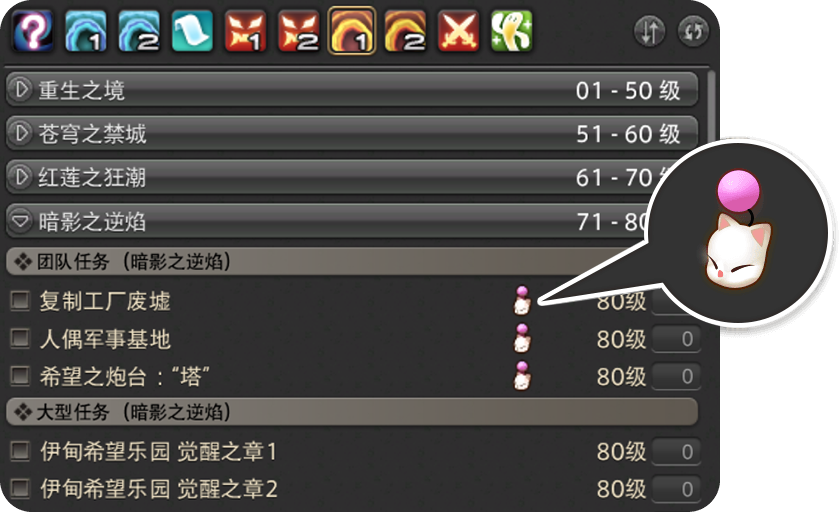Image resolution: width=840 pixels, height=512 pixels.
Task: Select the highlighted raid tab numbered 1
Action: click(x=351, y=31)
